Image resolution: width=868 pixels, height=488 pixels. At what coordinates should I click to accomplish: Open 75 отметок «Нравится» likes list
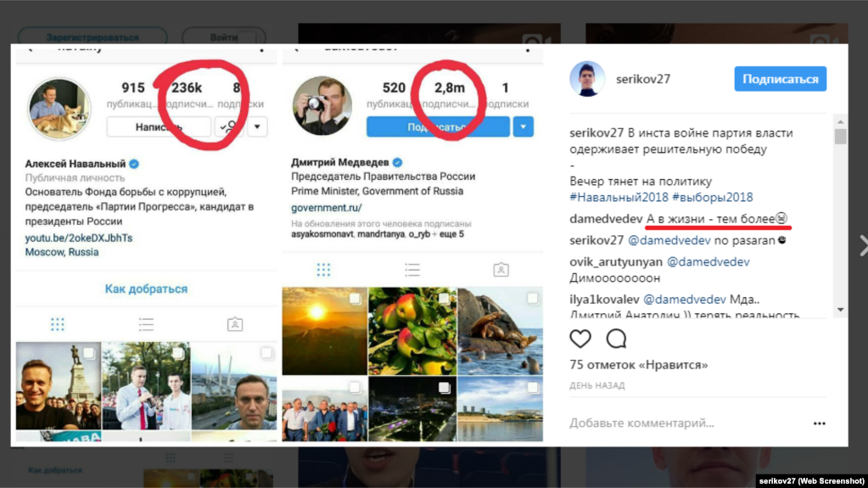(x=638, y=365)
